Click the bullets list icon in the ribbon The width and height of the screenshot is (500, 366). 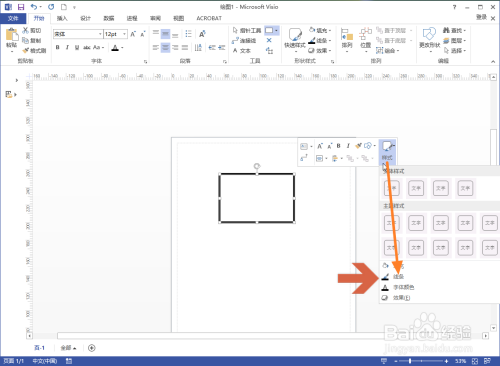point(188,34)
